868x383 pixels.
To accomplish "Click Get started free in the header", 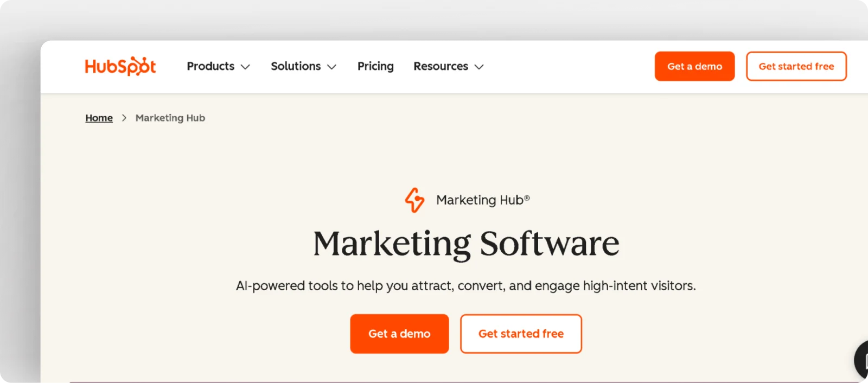I will click(x=796, y=66).
